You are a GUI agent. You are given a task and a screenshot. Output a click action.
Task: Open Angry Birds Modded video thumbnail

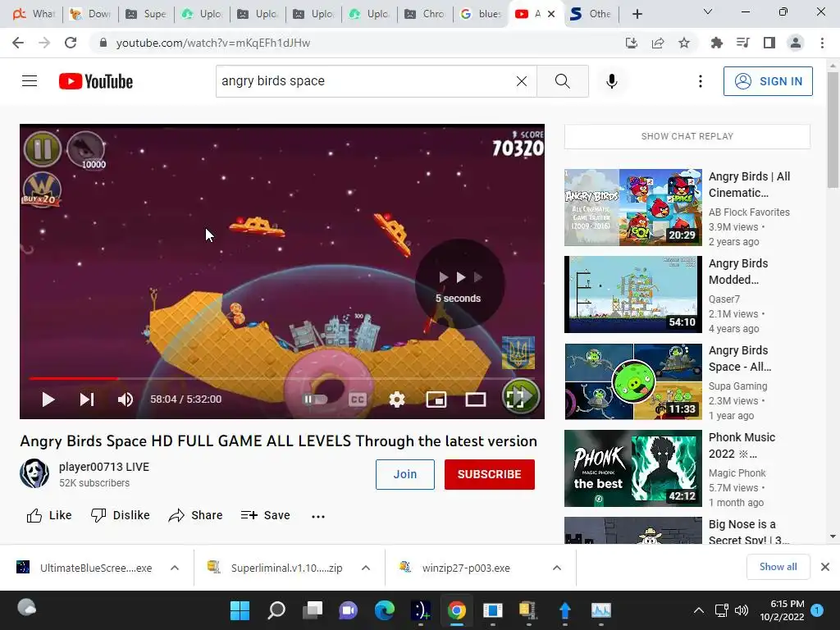[633, 294]
